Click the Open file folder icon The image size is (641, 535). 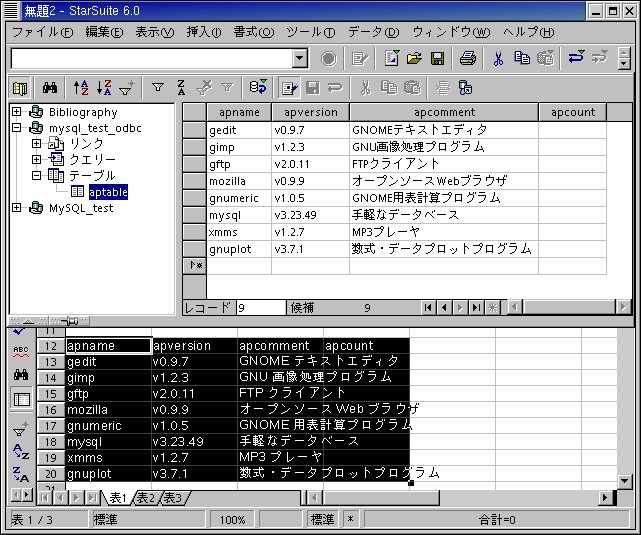pos(414,58)
